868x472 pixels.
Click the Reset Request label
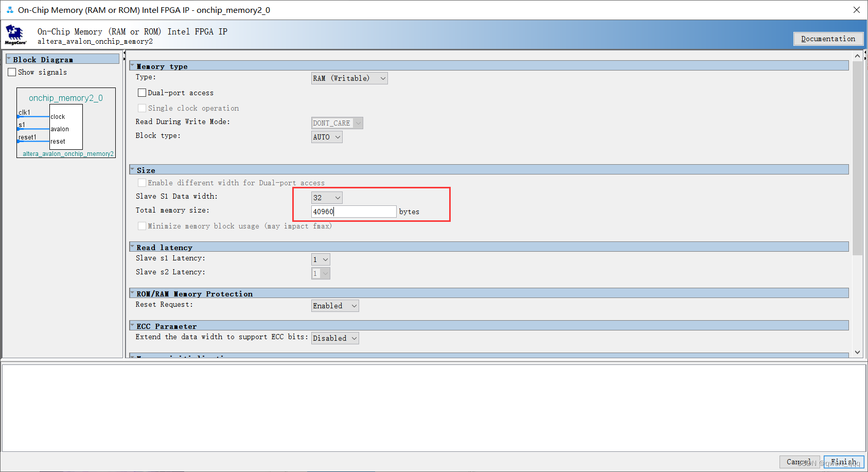point(164,304)
